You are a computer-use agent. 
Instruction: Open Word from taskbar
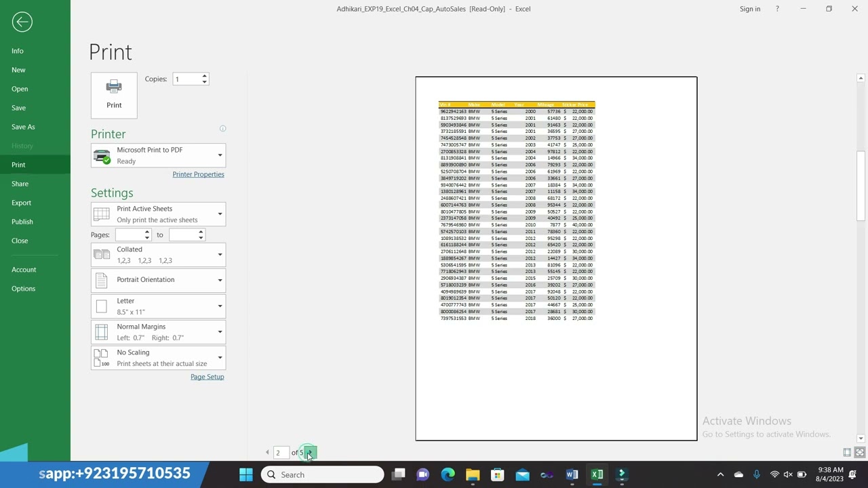[572, 474]
